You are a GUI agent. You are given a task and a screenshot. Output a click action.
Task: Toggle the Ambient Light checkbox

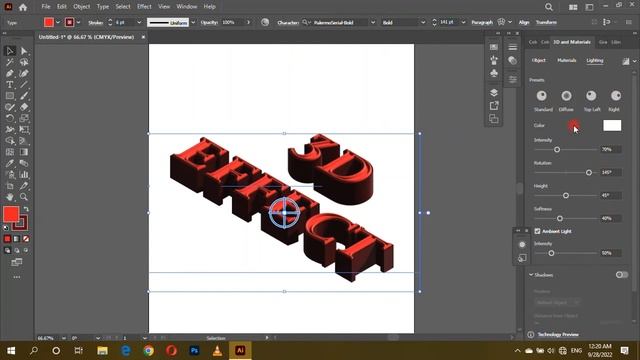tap(538, 231)
